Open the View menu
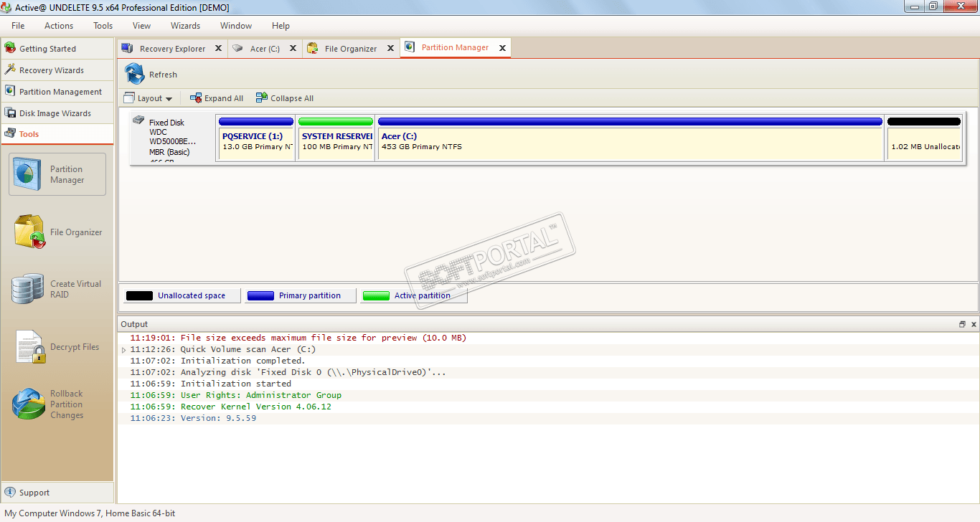980x522 pixels. (141, 25)
